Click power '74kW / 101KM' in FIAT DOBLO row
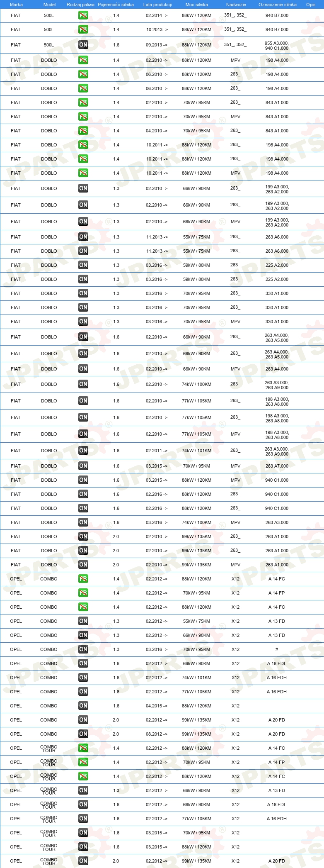The height and width of the screenshot is (868, 324). point(196,451)
